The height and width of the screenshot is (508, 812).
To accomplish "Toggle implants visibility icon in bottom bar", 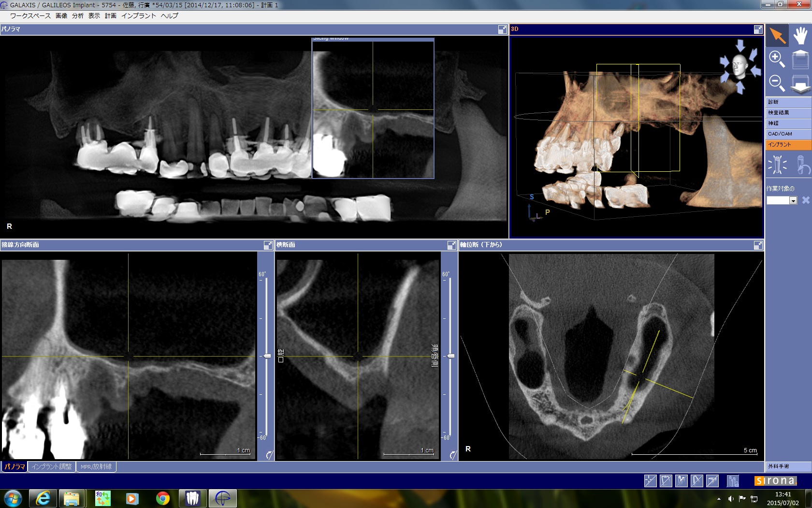I will pos(681,481).
